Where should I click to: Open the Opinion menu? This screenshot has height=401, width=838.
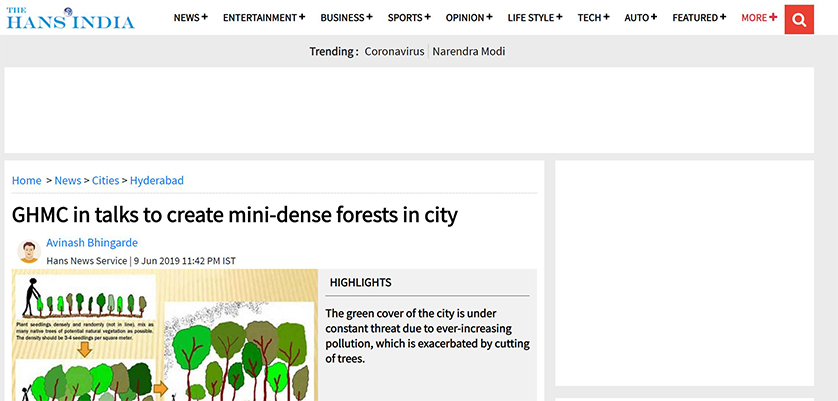pyautogui.click(x=469, y=18)
